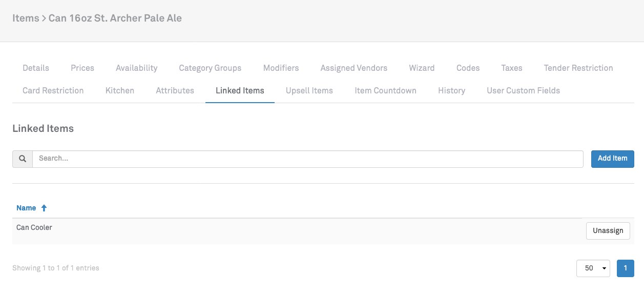
Task: Switch to the Prices tab
Action: [82, 68]
